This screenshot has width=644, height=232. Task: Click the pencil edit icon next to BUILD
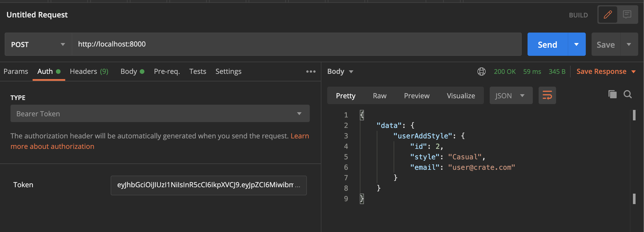(x=608, y=15)
